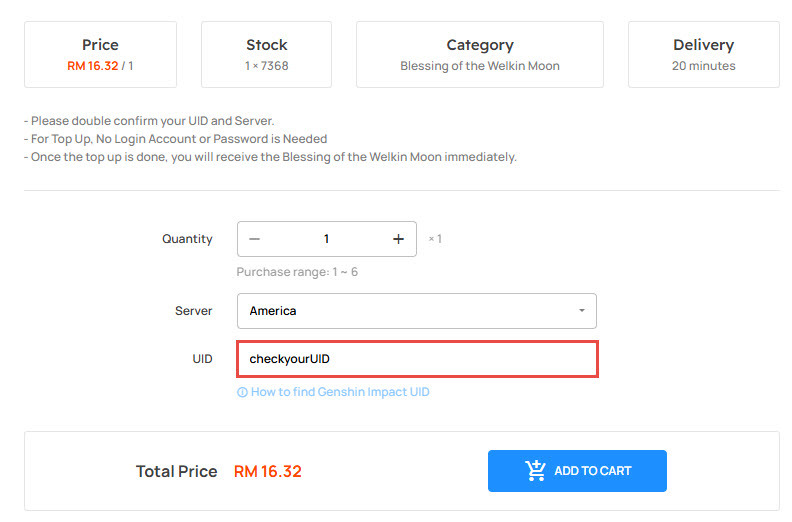792x522 pixels.
Task: Open the Server dropdown showing America
Action: coord(417,311)
